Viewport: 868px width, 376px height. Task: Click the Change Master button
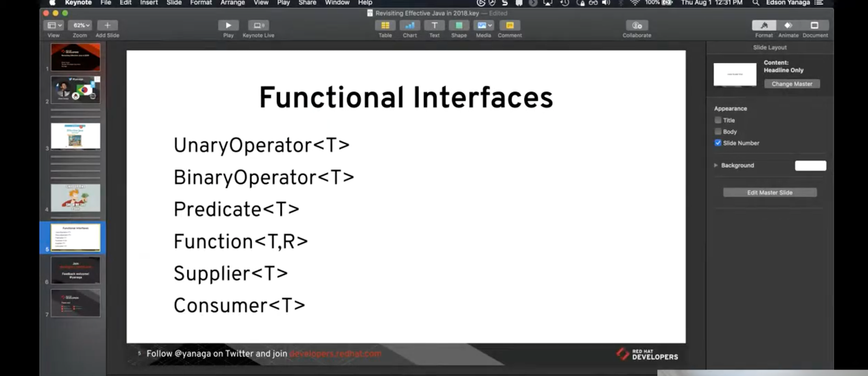coord(792,84)
